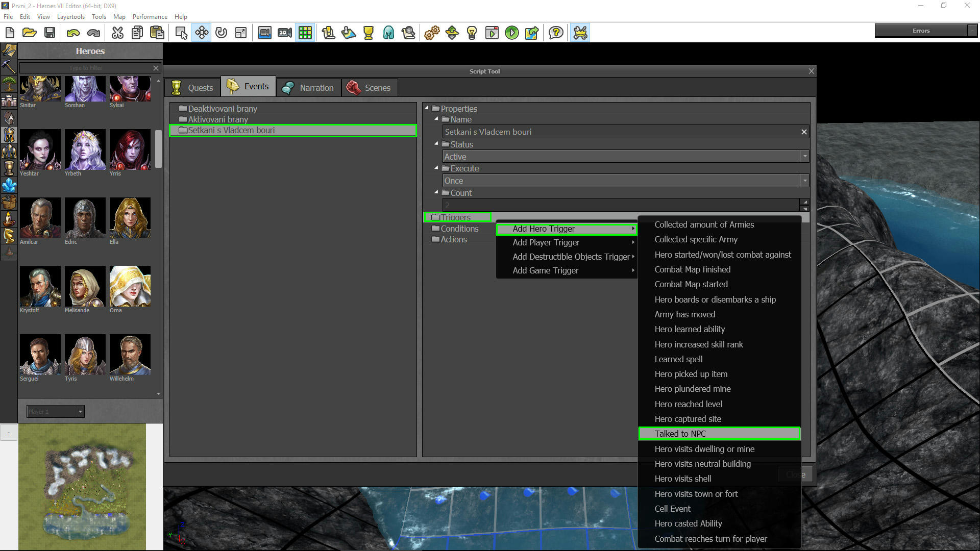Open the Add Game Trigger submenu
The image size is (980, 551).
(x=567, y=270)
